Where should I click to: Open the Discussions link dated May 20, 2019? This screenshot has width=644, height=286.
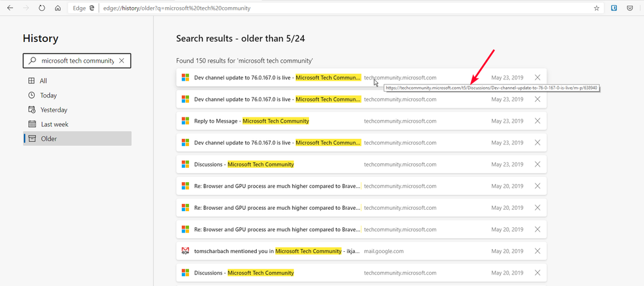tap(244, 272)
